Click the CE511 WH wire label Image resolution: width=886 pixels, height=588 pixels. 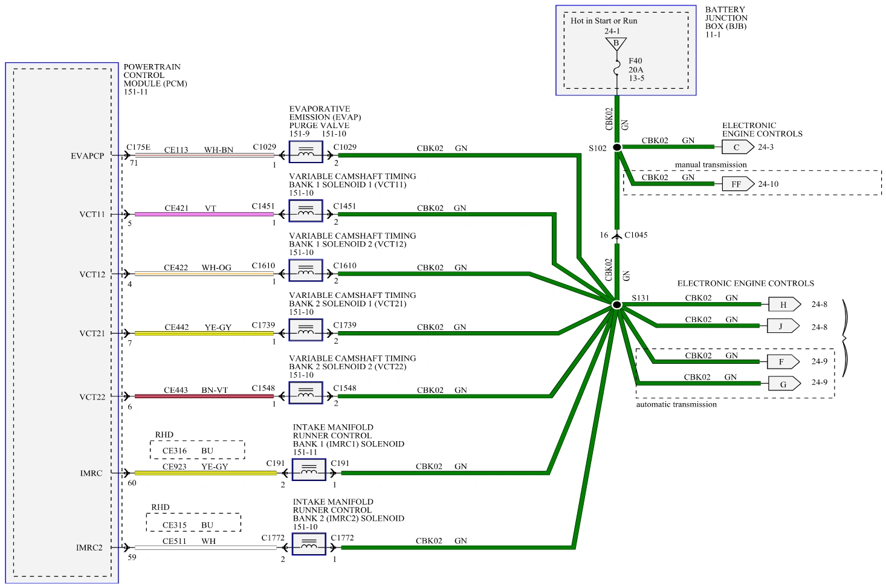tap(189, 541)
